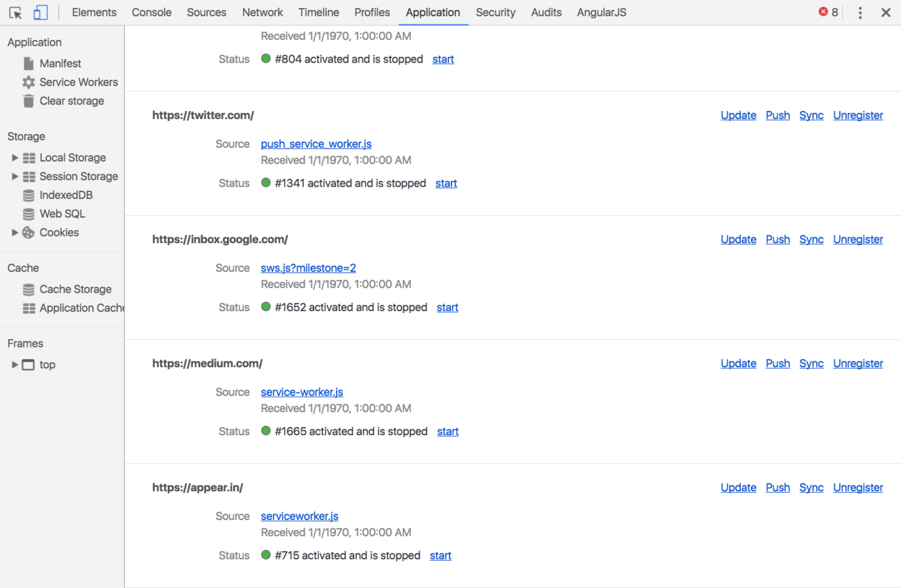Select Clear storage in the sidebar
This screenshot has height=588, width=901.
[x=72, y=101]
